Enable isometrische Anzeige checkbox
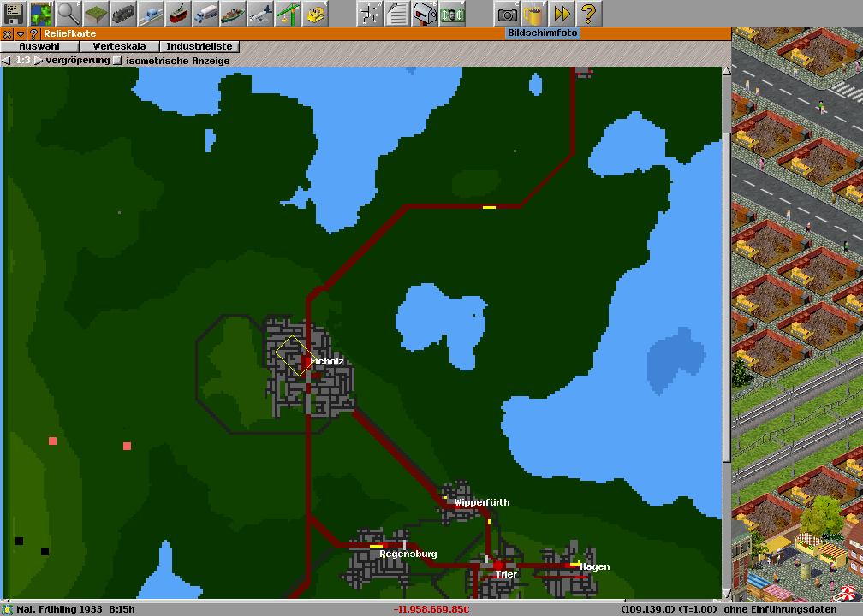Image resolution: width=863 pixels, height=616 pixels. point(118,61)
